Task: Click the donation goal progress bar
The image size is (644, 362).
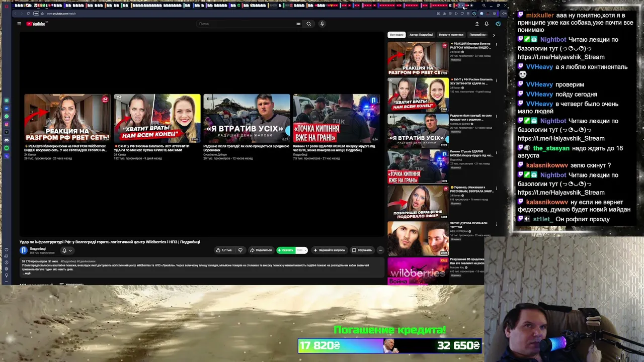Action: pos(390,345)
